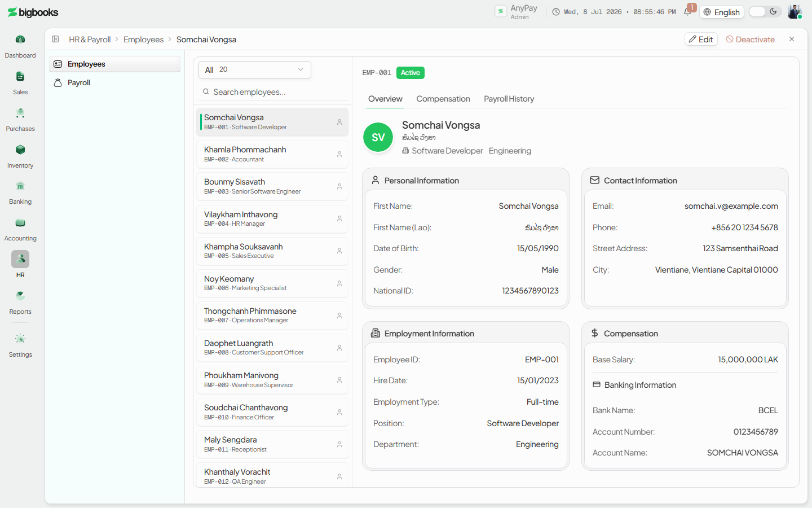The width and height of the screenshot is (812, 508).
Task: Switch to the Payroll History tab
Action: click(x=509, y=99)
